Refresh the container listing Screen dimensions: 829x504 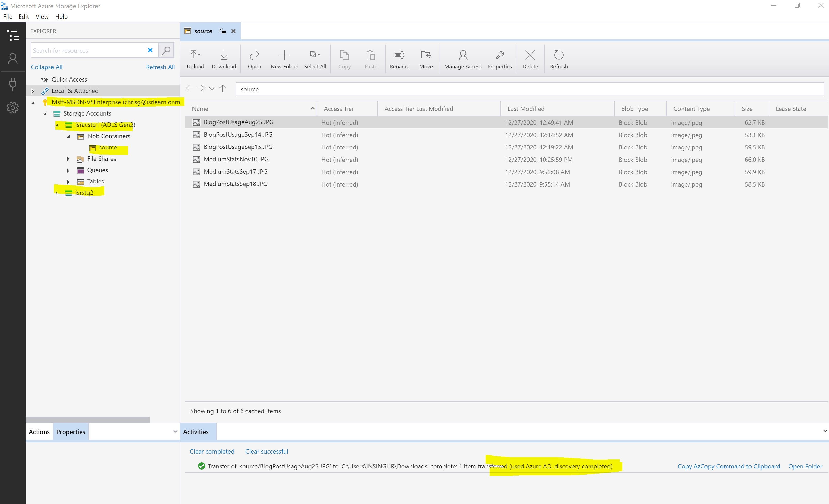pyautogui.click(x=559, y=59)
